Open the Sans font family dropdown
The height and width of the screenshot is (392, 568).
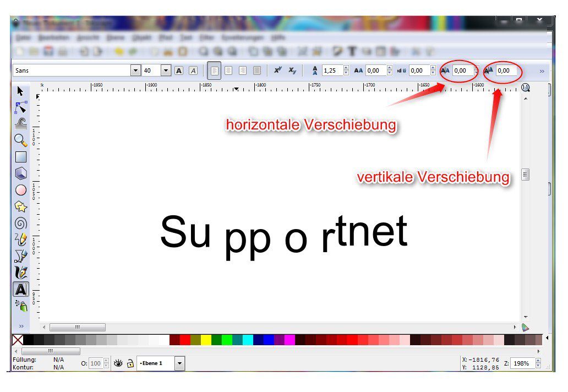click(x=135, y=70)
